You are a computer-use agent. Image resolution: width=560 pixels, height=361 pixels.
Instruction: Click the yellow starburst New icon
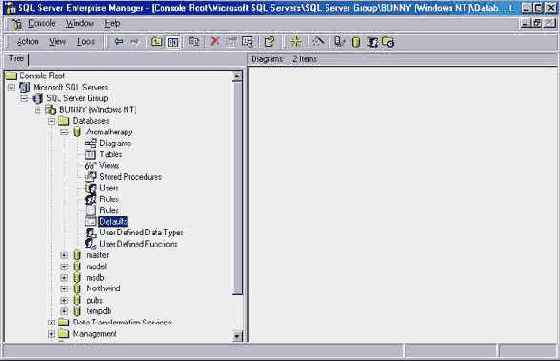(x=296, y=41)
